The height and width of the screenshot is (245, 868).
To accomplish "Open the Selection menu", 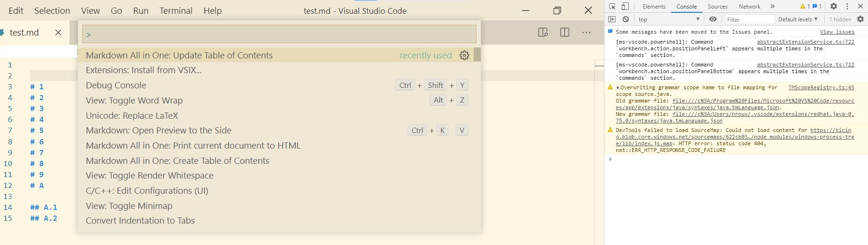I will pyautogui.click(x=52, y=10).
